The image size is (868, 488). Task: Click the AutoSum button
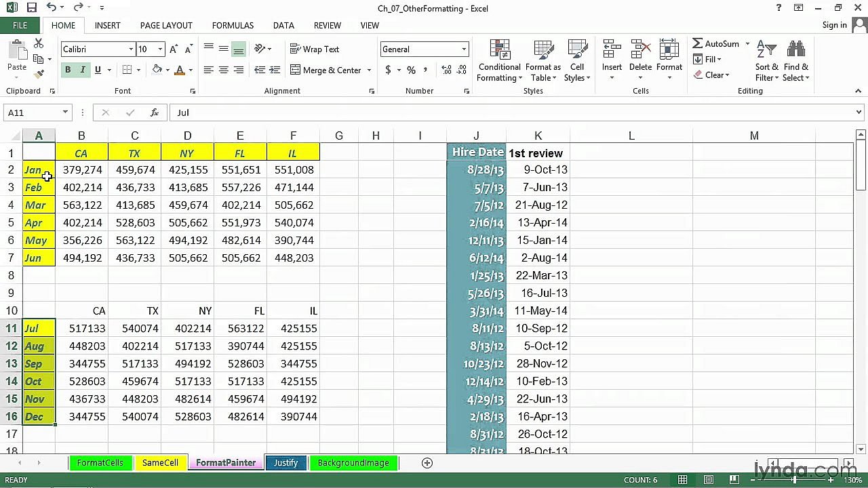[715, 44]
